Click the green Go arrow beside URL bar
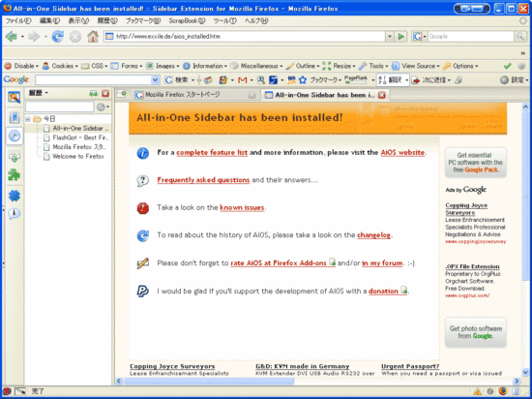The width and height of the screenshot is (532, 399). (x=401, y=36)
